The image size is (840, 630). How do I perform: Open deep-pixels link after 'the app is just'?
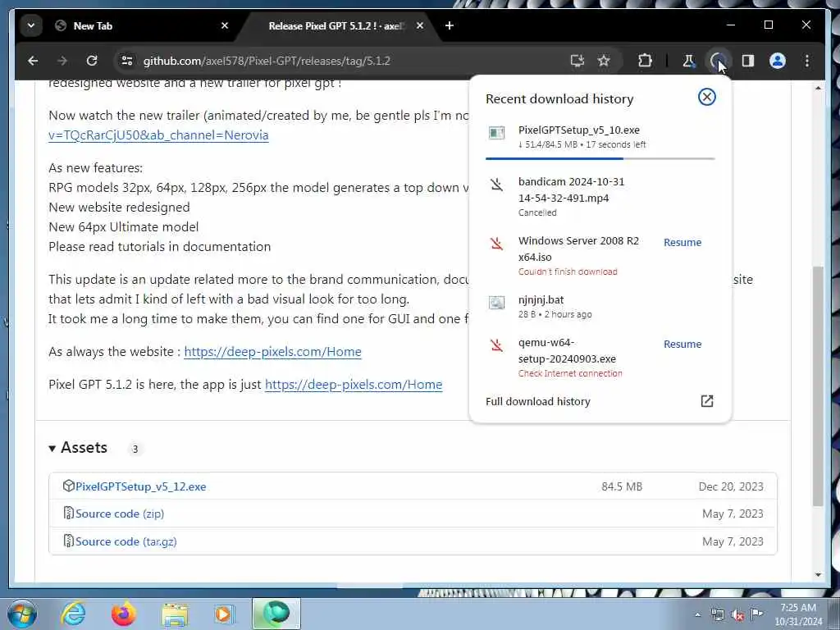coord(354,385)
